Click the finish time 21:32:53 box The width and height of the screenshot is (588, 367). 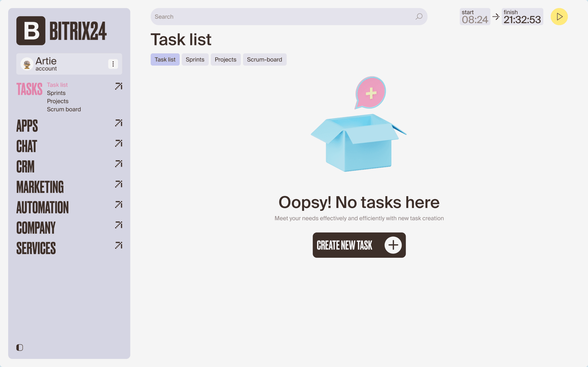coord(522,17)
